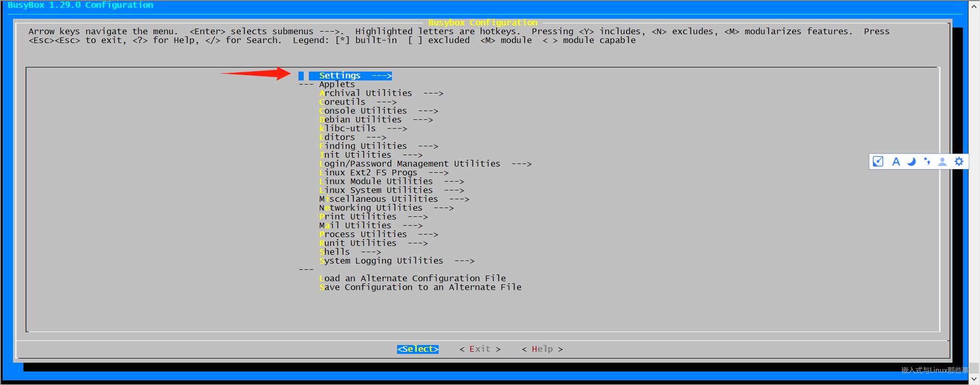Open Shells submenu
Viewport: 980px width, 385px height.
[350, 252]
